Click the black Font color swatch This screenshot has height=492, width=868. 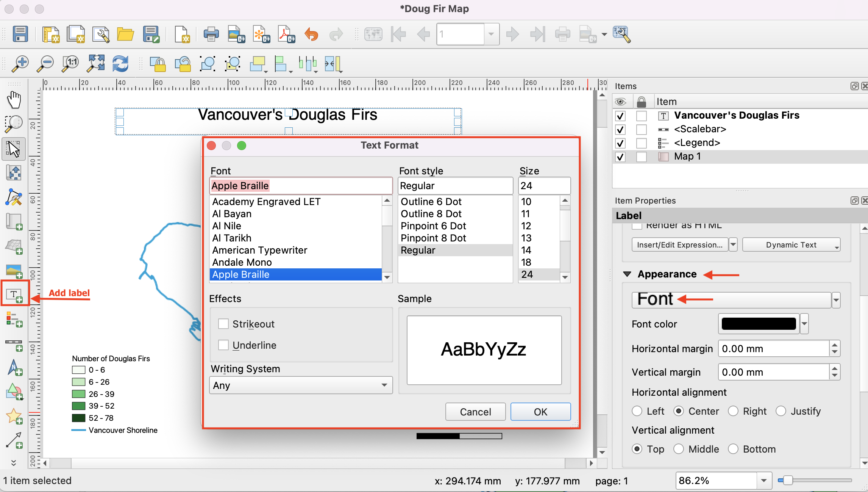pyautogui.click(x=759, y=324)
